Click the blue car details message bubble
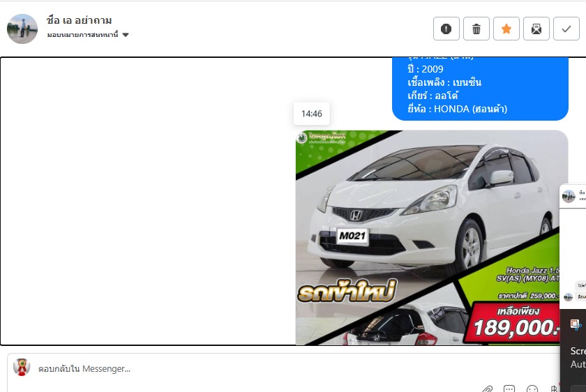 (x=480, y=89)
